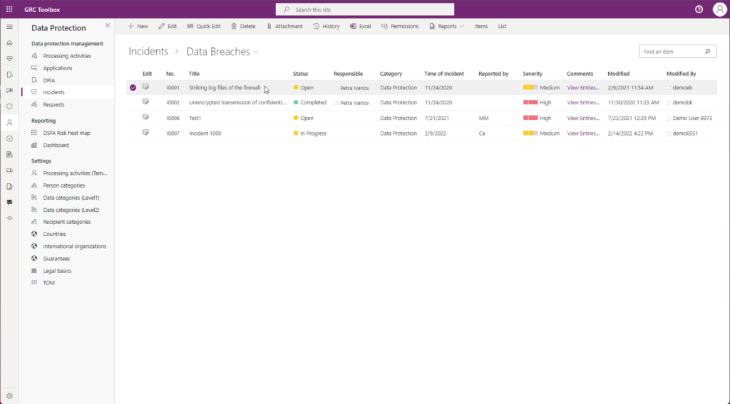Click Attachment in the toolbar
Viewport: 730px width, 404px height.
[284, 27]
